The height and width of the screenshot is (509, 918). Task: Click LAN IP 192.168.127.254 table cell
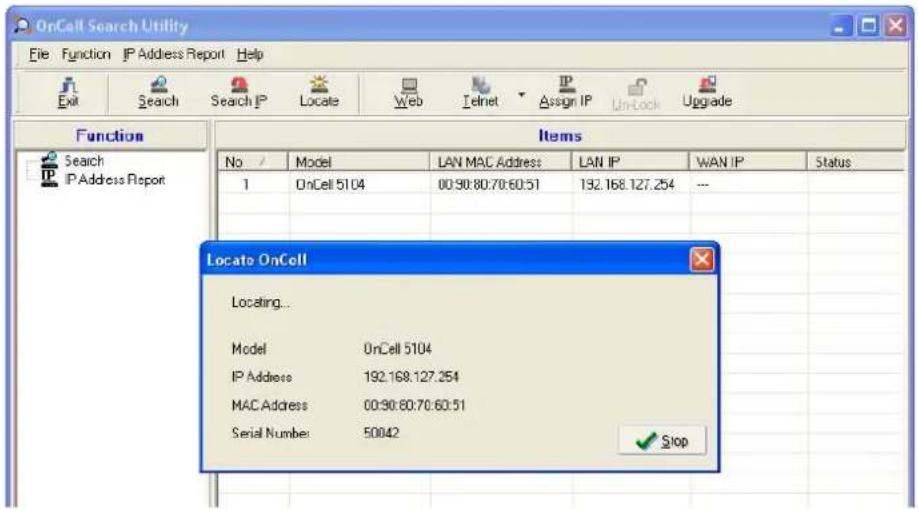point(627,185)
